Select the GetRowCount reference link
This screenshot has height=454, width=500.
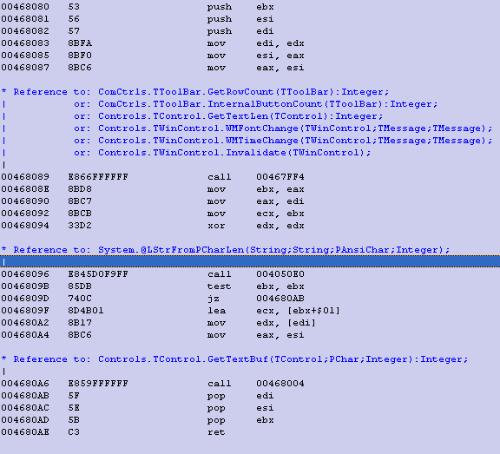(x=243, y=92)
